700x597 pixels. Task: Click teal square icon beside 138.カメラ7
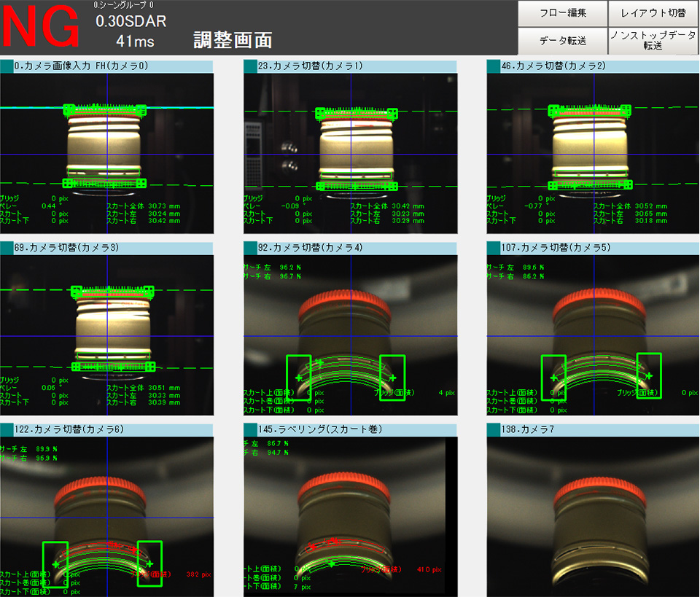[494, 429]
